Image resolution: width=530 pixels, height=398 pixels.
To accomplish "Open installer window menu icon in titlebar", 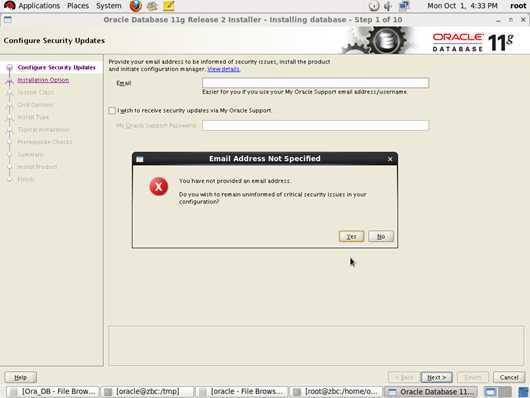I will click(x=8, y=20).
